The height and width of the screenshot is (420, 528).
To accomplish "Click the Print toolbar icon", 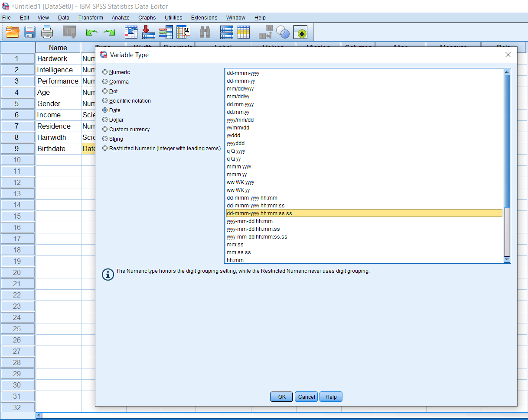I will coord(47,32).
